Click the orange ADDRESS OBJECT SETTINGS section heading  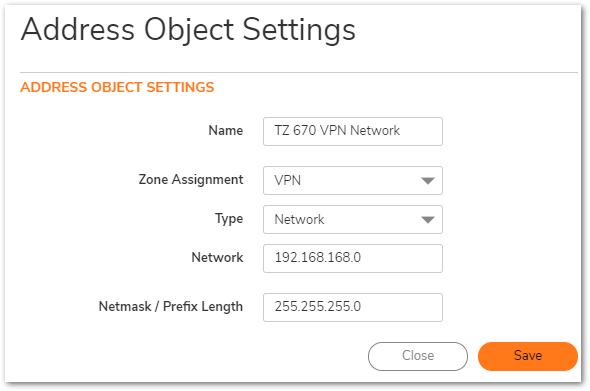click(117, 87)
